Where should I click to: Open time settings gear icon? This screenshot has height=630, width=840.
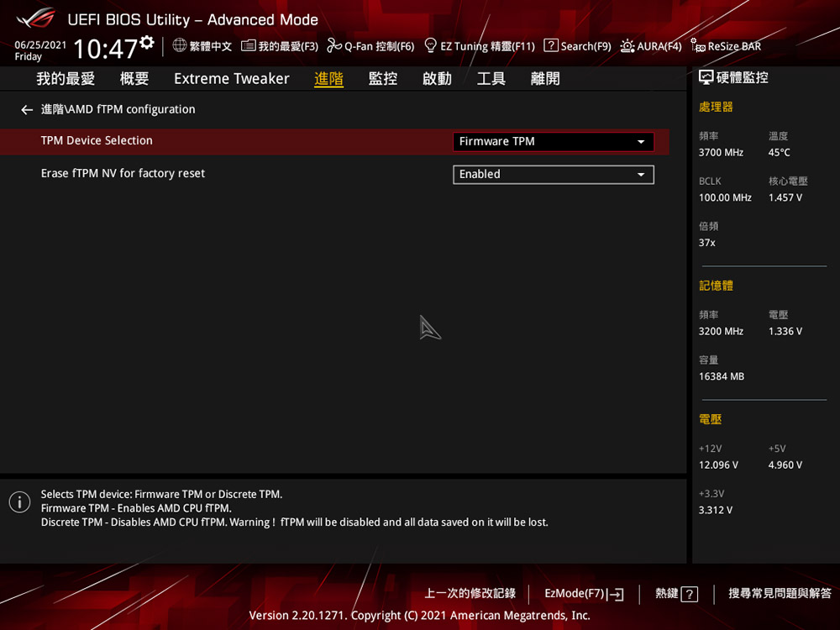point(147,42)
